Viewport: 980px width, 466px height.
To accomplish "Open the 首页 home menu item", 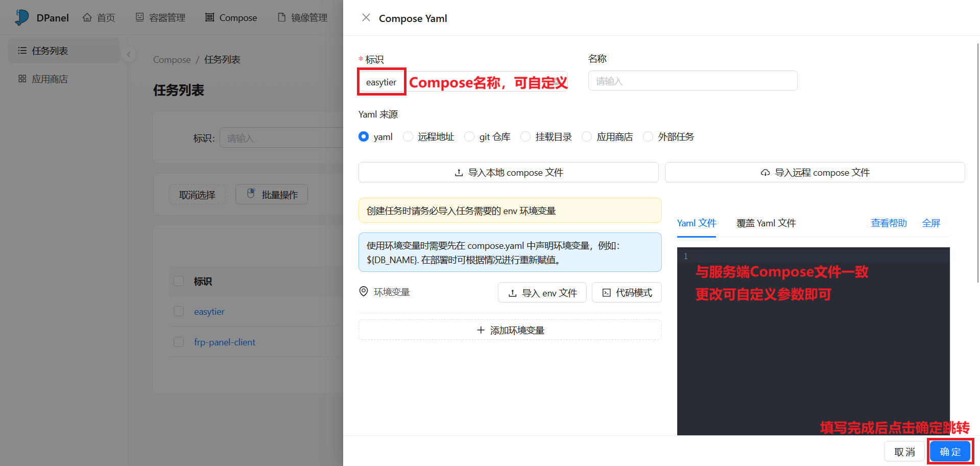I will coord(99,18).
